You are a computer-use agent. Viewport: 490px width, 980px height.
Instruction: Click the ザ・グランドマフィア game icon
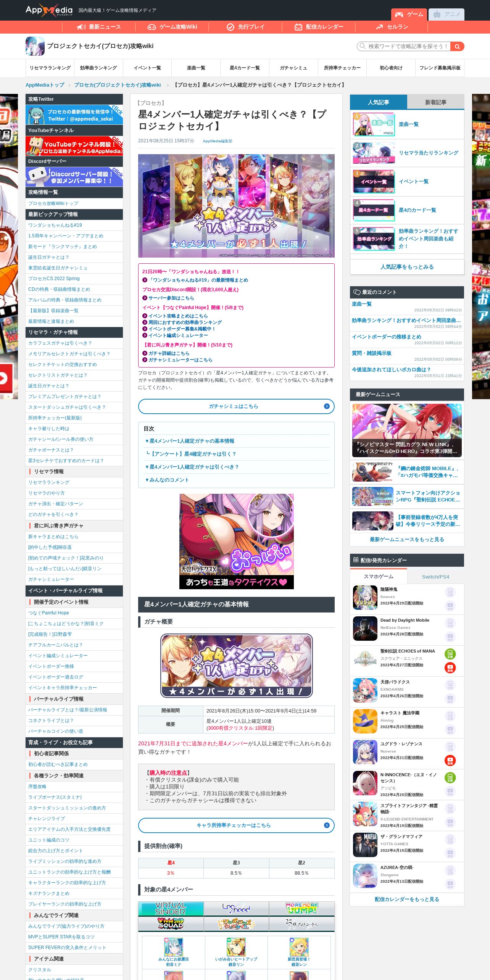point(365,845)
